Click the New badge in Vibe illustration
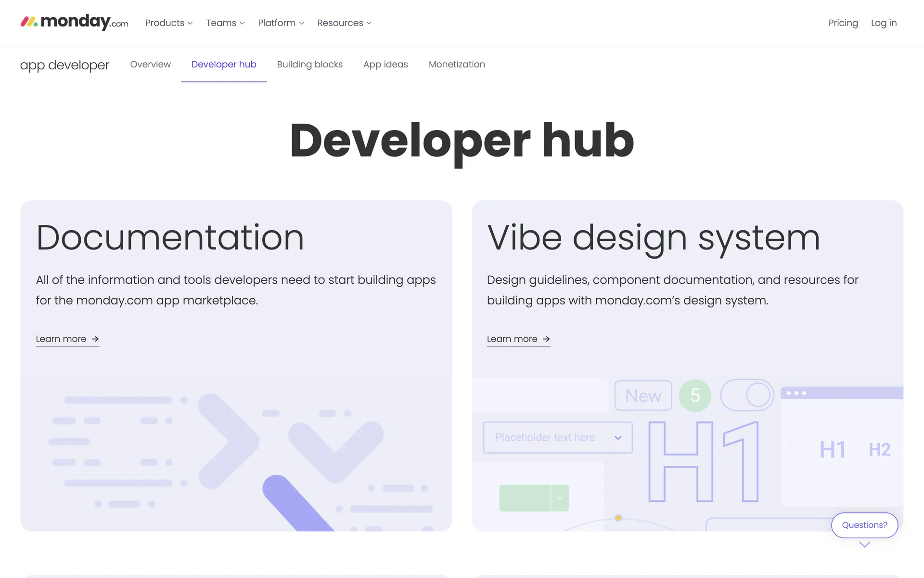 643,395
